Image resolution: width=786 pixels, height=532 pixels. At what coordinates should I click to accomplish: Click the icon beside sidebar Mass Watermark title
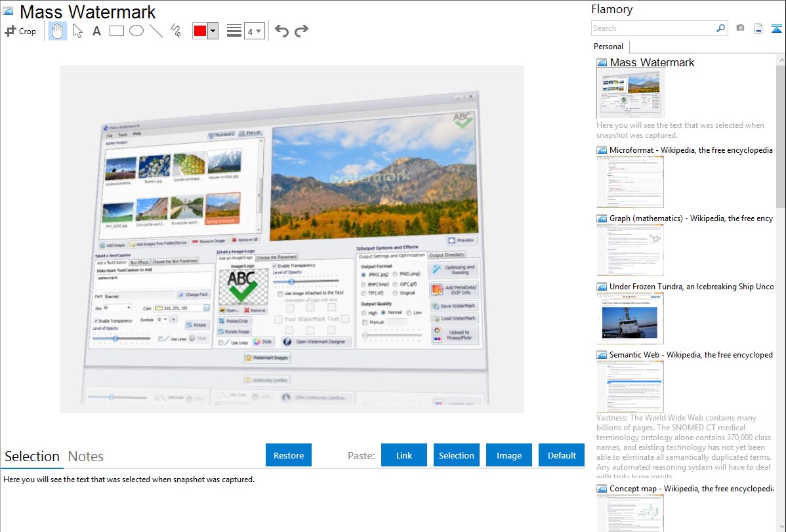point(602,63)
